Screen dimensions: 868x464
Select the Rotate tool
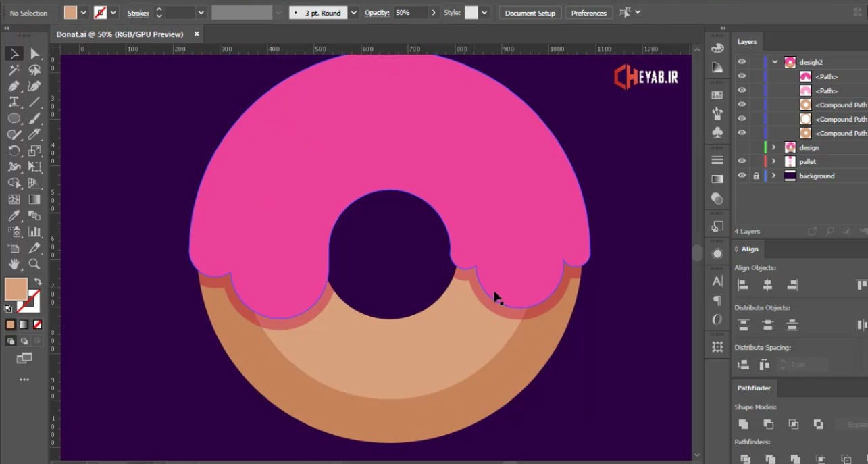tap(14, 151)
